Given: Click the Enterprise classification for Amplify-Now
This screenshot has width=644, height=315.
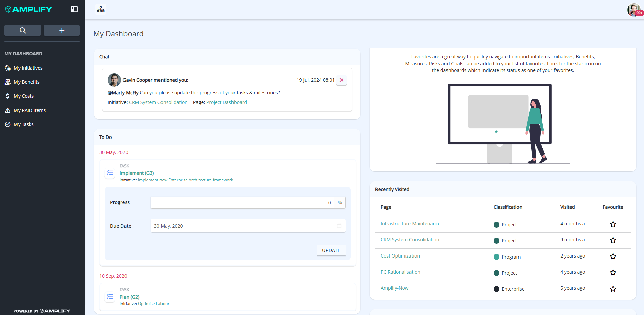Looking at the screenshot, I should [x=509, y=289].
